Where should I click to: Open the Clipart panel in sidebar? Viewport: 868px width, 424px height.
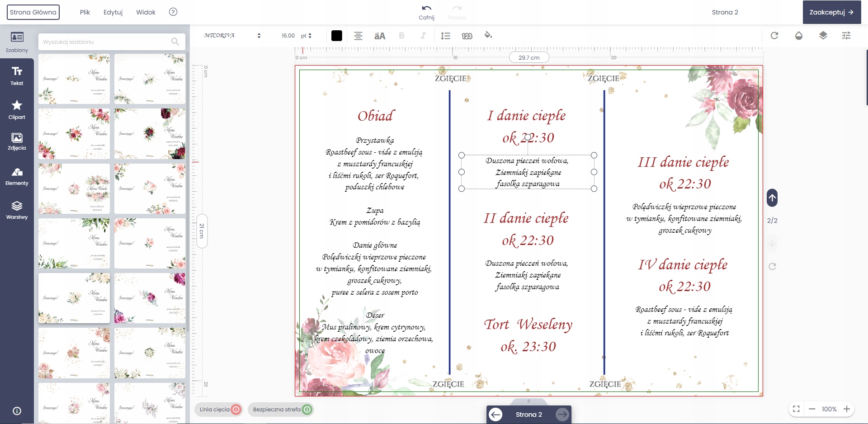(x=17, y=110)
